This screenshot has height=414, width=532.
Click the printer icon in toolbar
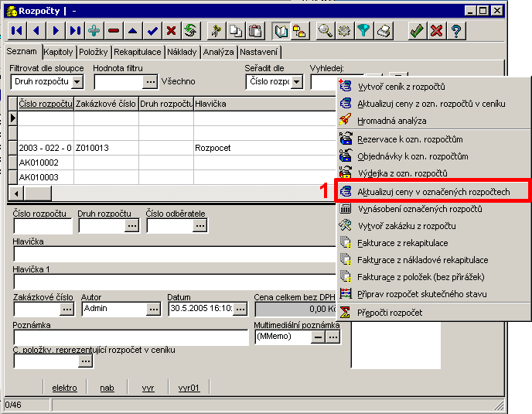(x=384, y=31)
